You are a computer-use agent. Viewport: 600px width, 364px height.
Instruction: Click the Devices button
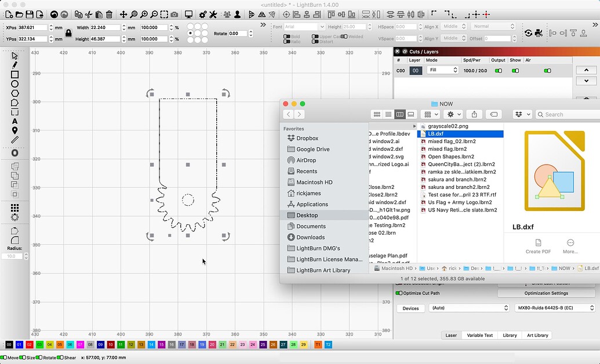410,308
